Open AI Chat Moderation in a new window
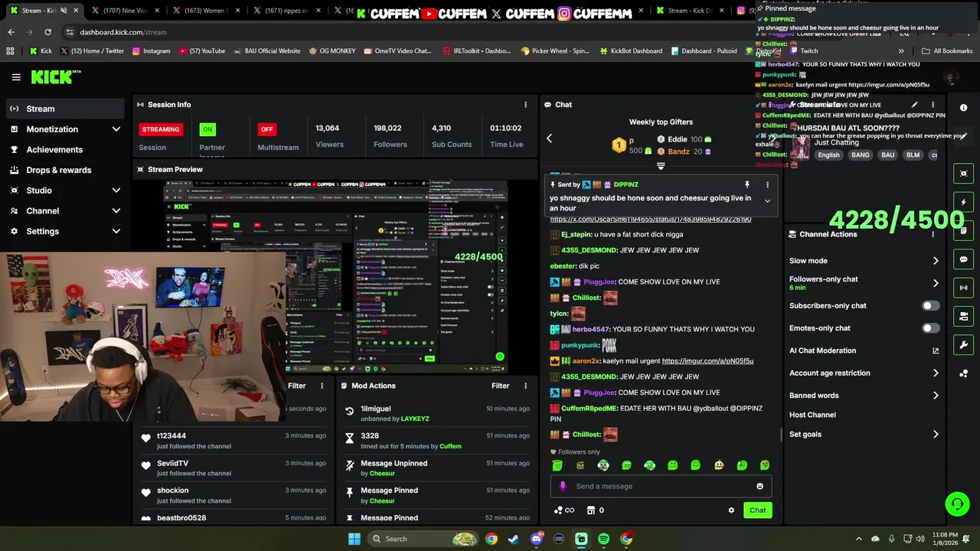 (x=936, y=350)
